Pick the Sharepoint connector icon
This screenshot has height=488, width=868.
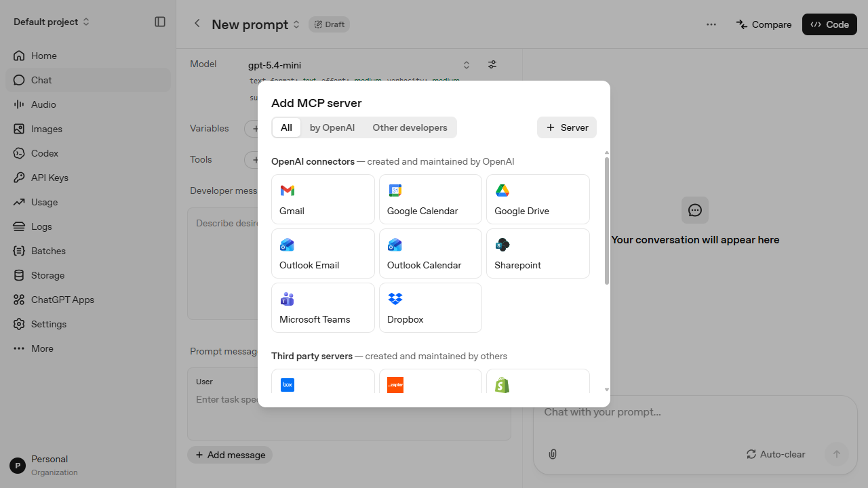click(502, 245)
